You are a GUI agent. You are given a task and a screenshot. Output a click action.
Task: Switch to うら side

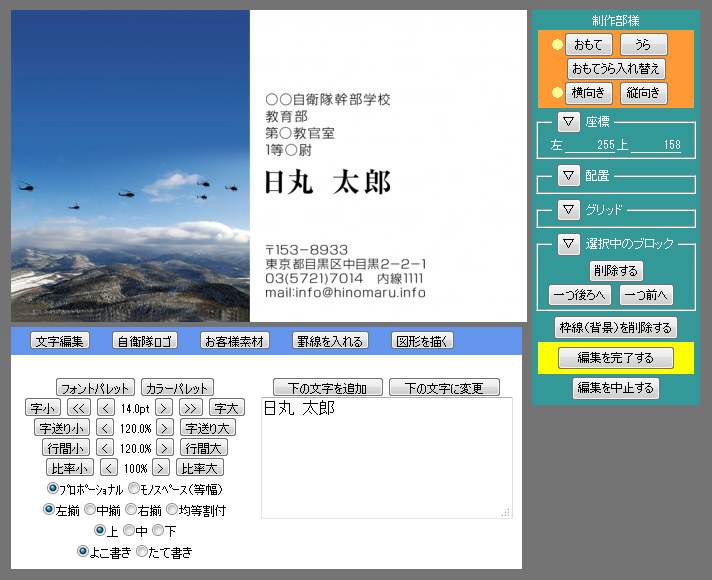(643, 45)
